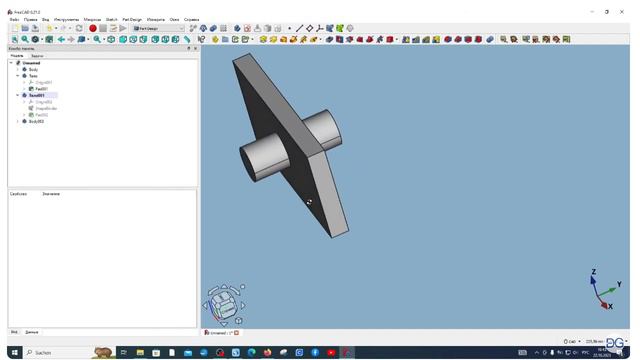Open the Part Design menu
The width and height of the screenshot is (640, 360).
[x=132, y=19]
